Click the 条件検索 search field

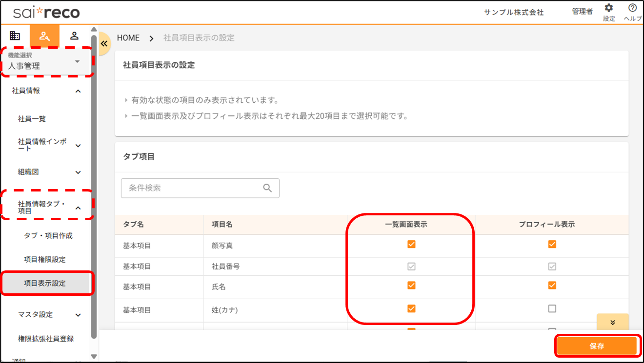click(x=193, y=188)
